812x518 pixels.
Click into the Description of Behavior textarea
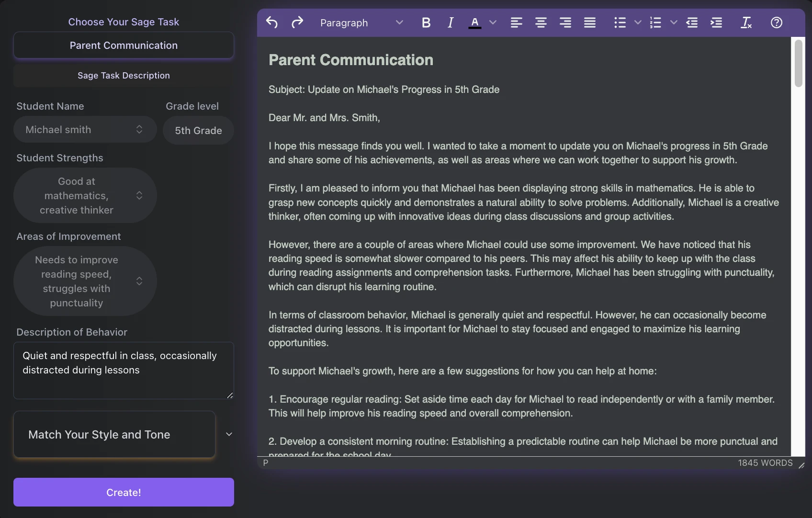coord(124,371)
